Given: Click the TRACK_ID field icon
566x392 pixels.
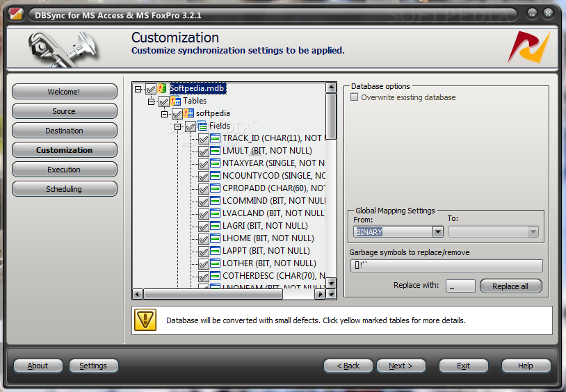Looking at the screenshot, I should coord(215,138).
